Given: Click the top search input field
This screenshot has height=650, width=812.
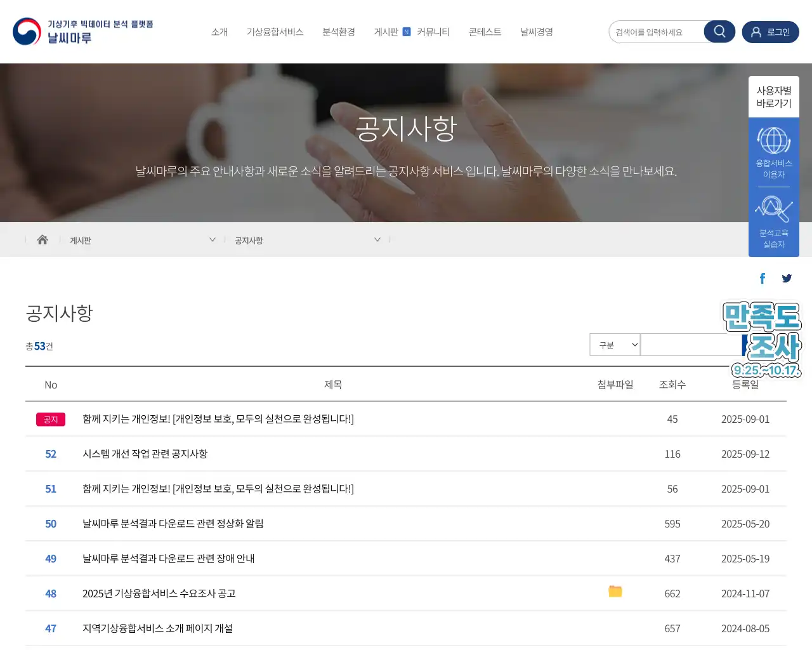Looking at the screenshot, I should pyautogui.click(x=657, y=32).
